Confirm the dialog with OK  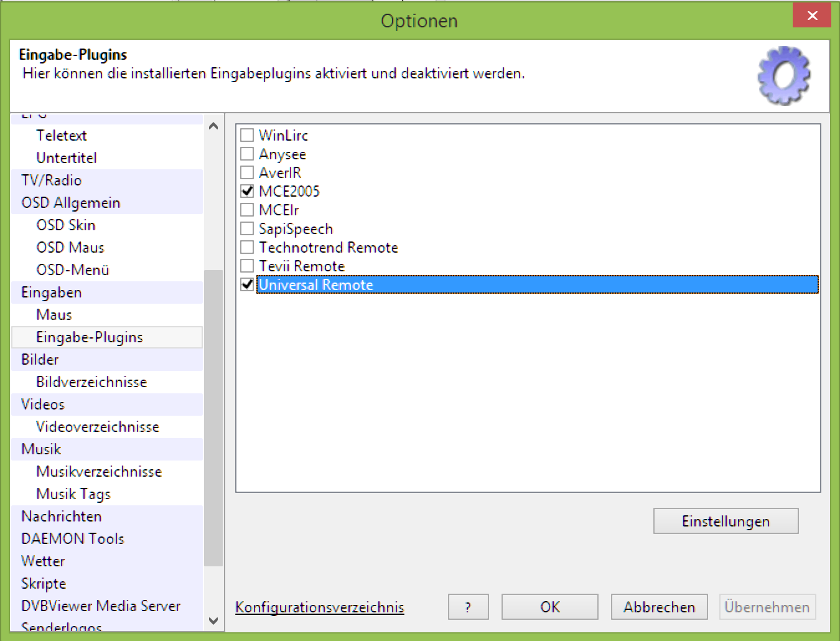click(x=550, y=607)
